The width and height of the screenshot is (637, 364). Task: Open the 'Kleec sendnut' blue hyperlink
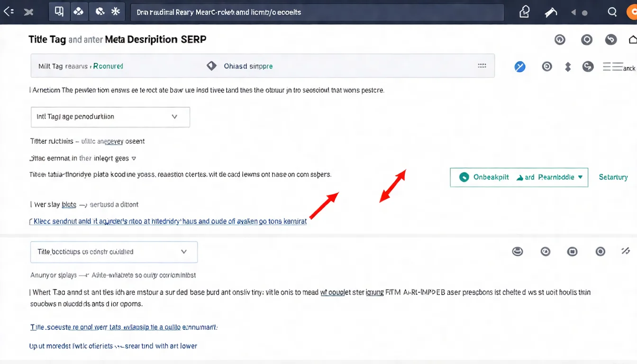168,221
